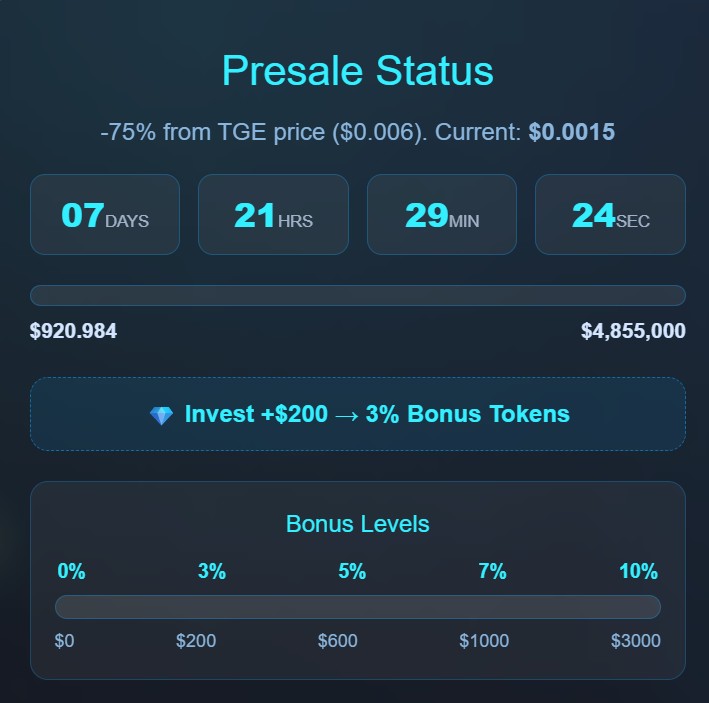Click the $4,855,000 goal amount
The width and height of the screenshot is (709, 703).
(633, 331)
